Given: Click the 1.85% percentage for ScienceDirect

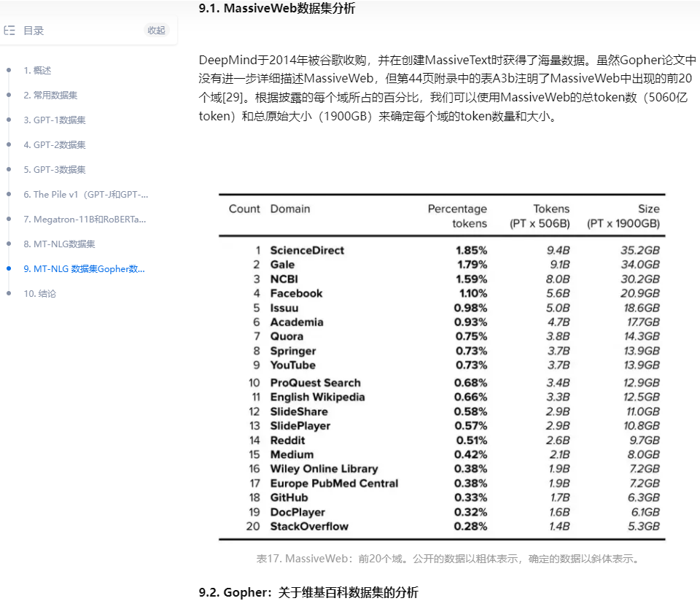Looking at the screenshot, I should point(472,250).
